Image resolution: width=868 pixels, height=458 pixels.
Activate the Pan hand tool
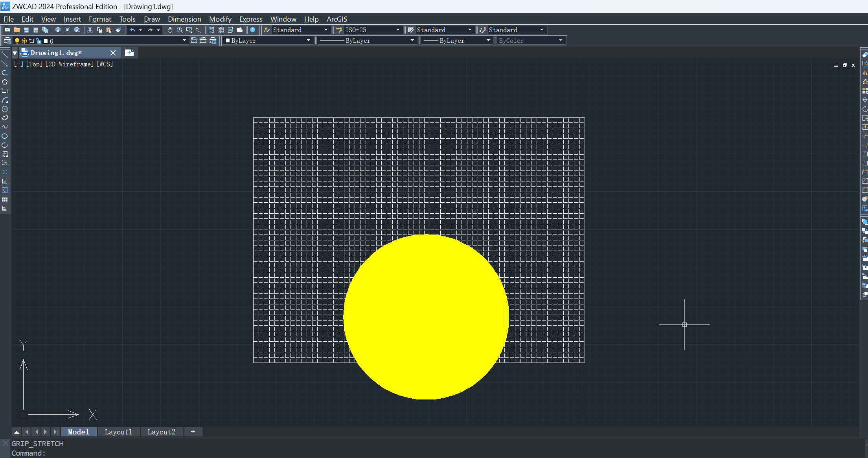[170, 30]
